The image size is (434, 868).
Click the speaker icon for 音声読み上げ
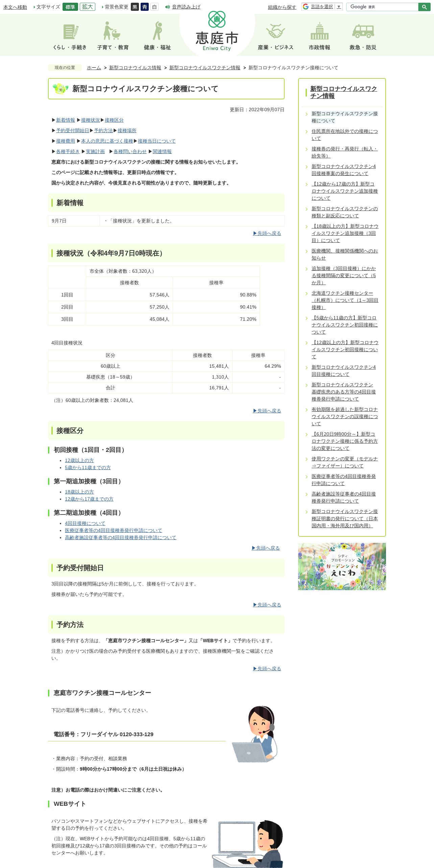point(167,7)
